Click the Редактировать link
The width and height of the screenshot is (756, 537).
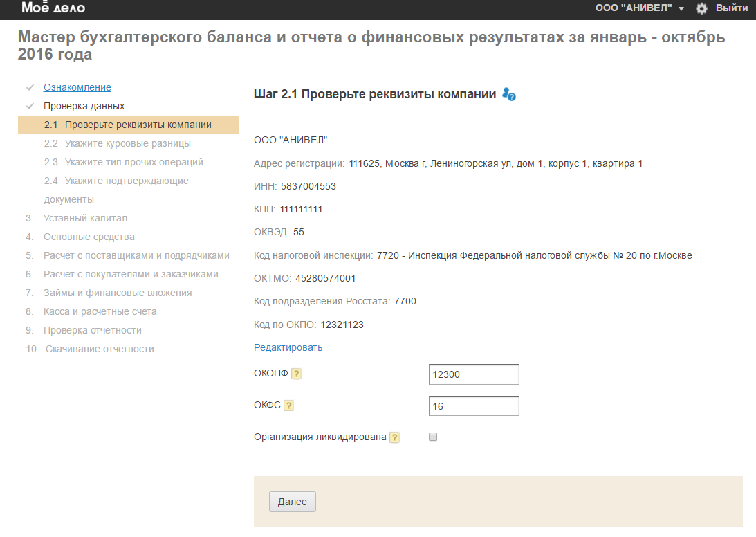pos(288,347)
